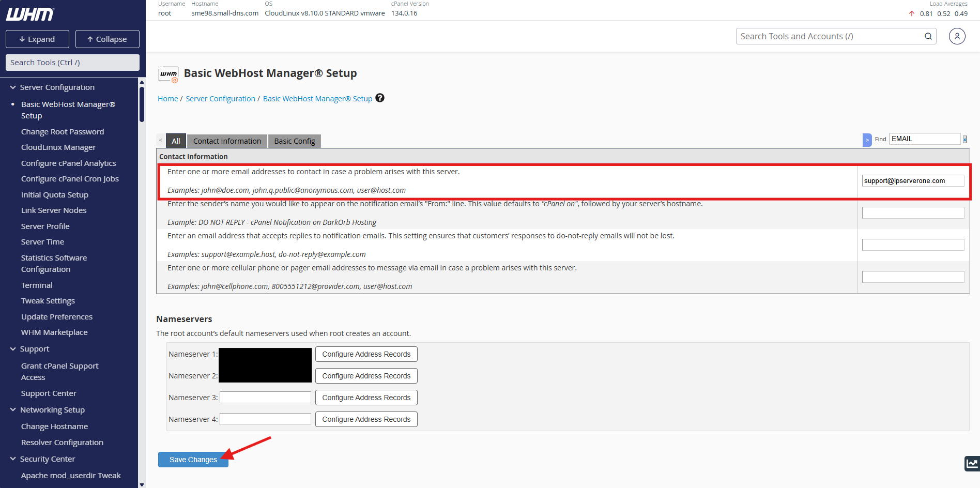
Task: Open Tweak Settings in the sidebar
Action: pos(48,301)
